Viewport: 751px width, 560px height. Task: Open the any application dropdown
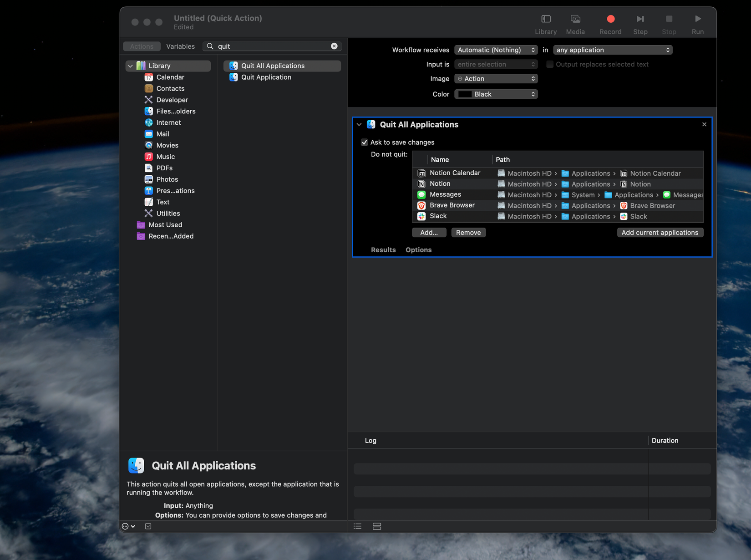point(613,50)
